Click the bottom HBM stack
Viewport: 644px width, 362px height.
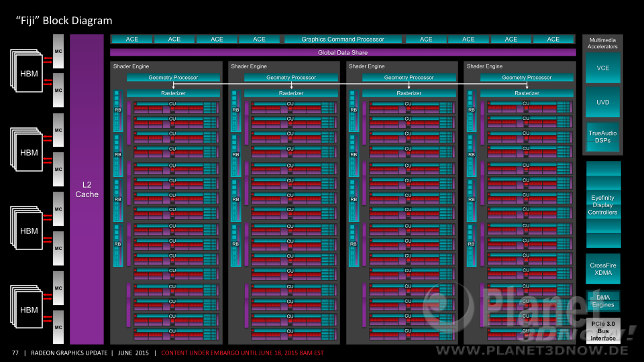coord(27,306)
